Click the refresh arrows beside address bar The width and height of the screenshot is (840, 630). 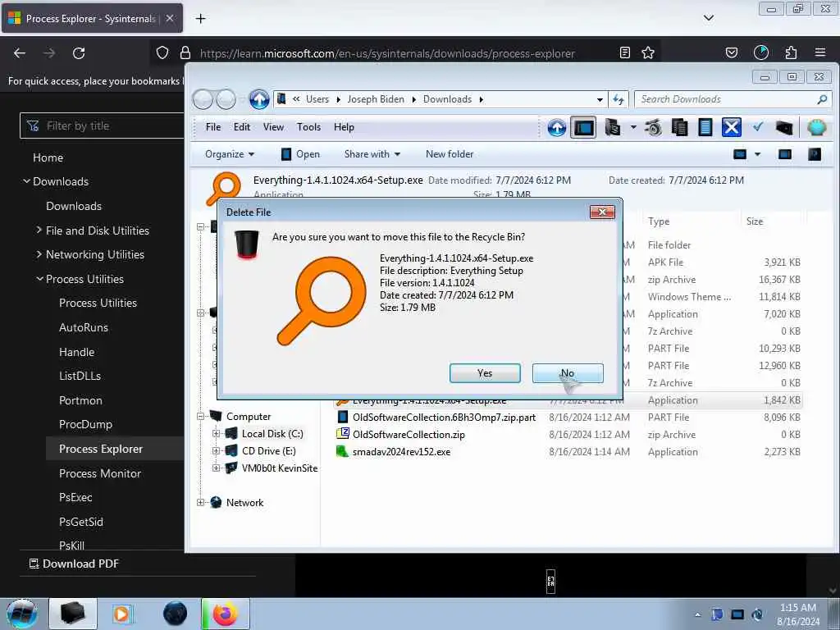coord(619,99)
